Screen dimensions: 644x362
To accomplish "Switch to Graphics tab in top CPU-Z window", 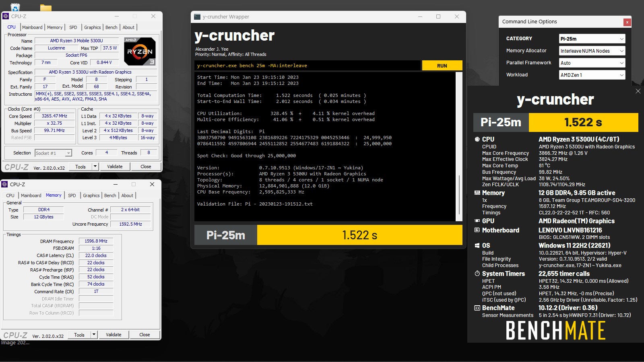I will pos(93,27).
